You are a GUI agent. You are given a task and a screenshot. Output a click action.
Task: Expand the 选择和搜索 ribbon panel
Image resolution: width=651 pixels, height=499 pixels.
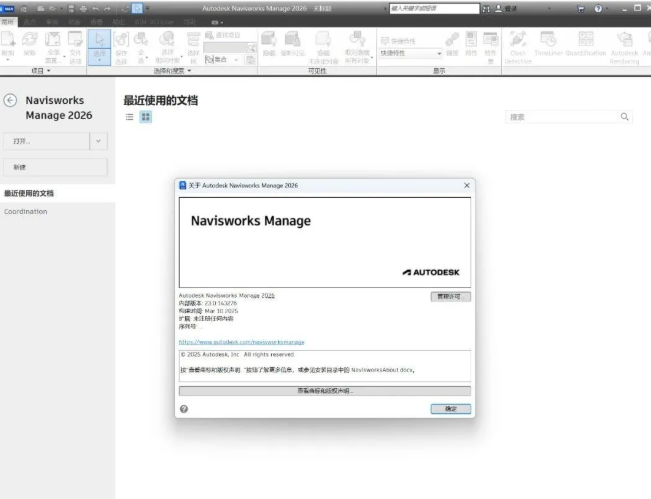(172, 71)
